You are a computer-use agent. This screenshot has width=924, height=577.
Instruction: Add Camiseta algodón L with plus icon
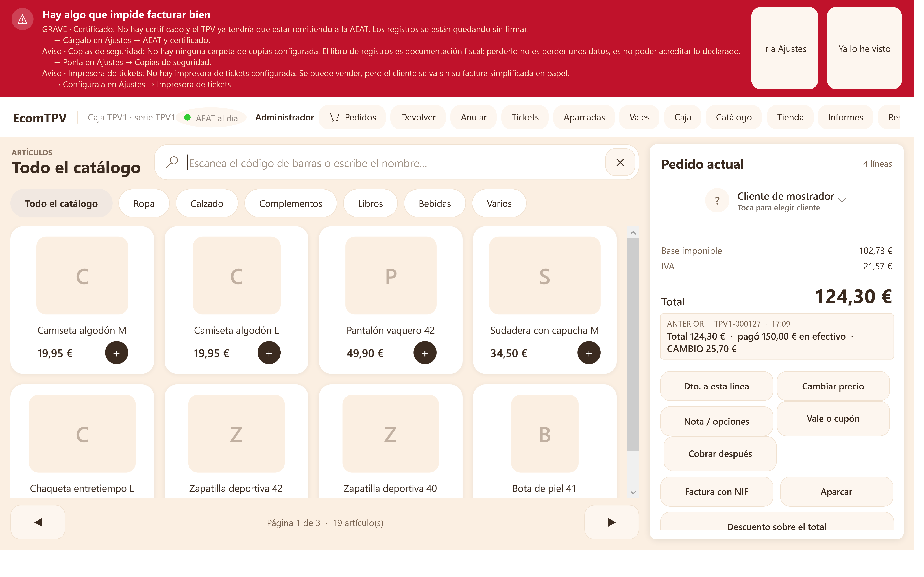[269, 353]
